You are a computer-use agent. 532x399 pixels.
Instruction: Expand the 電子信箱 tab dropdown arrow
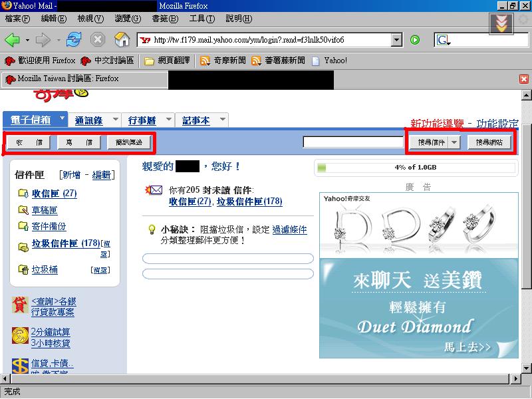(x=62, y=118)
